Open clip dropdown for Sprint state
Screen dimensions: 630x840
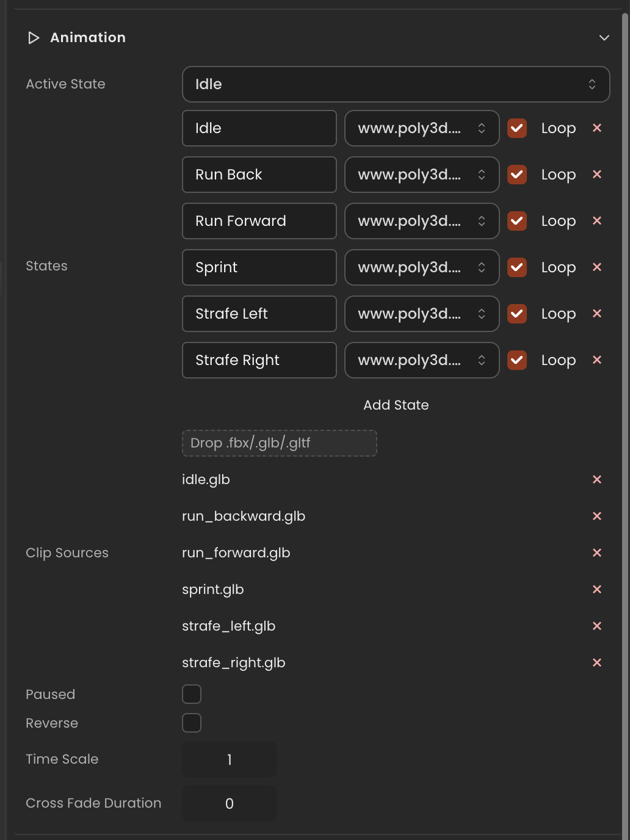click(422, 267)
